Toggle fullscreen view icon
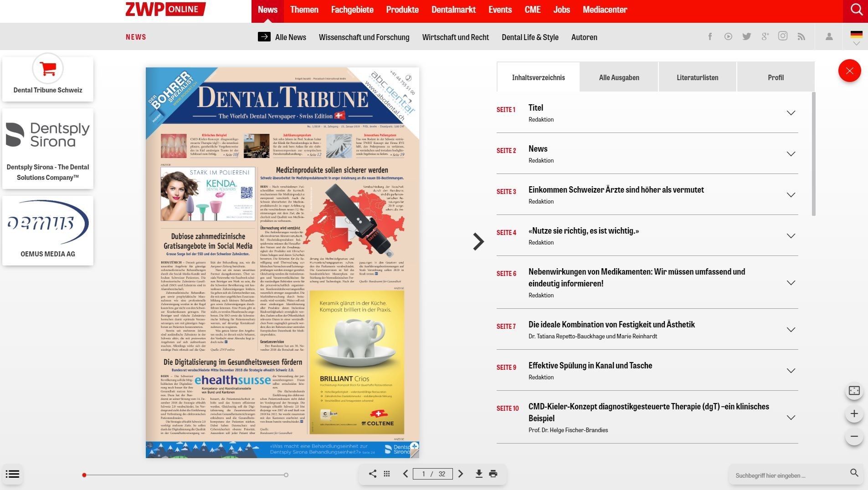Image resolution: width=868 pixels, height=490 pixels. coord(854,391)
